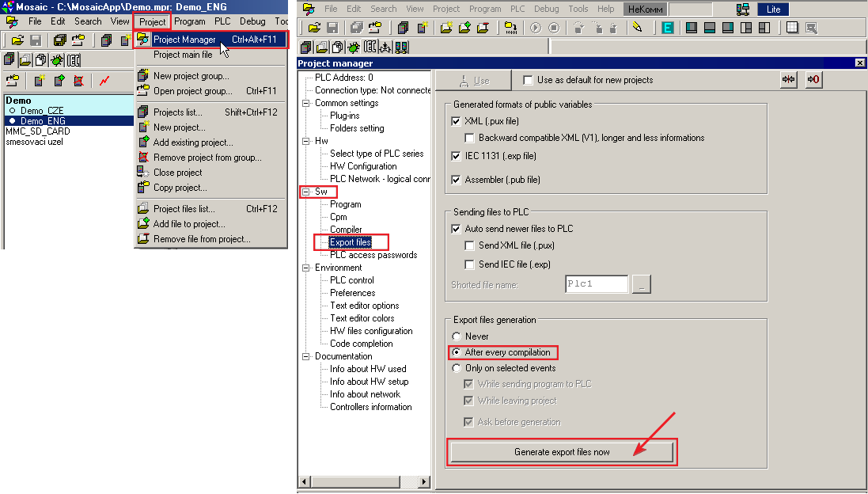Collapse the Environment tree node

coord(306,268)
